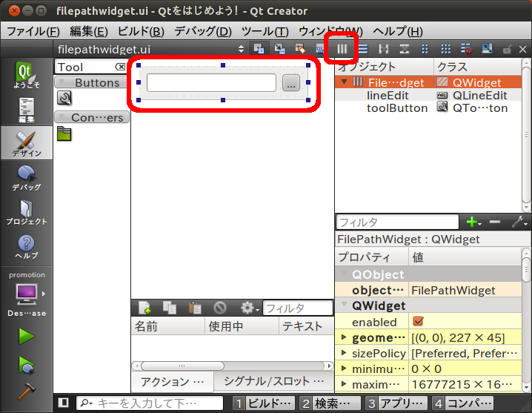
Task: Open the add dynamic property plus dropdown
Action: point(472,222)
